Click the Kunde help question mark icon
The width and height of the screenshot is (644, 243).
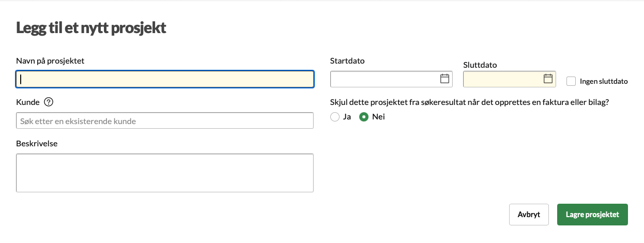[49, 102]
